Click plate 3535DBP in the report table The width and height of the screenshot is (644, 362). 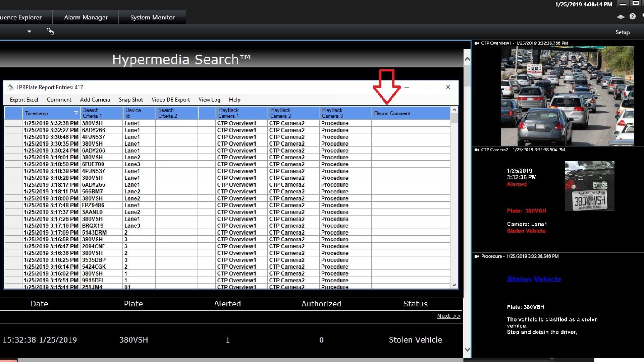tap(94, 260)
